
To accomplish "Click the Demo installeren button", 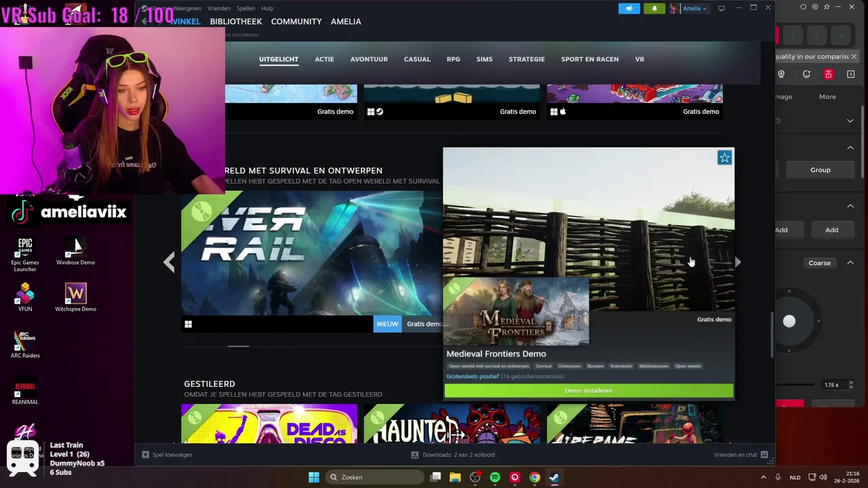I will 589,390.
